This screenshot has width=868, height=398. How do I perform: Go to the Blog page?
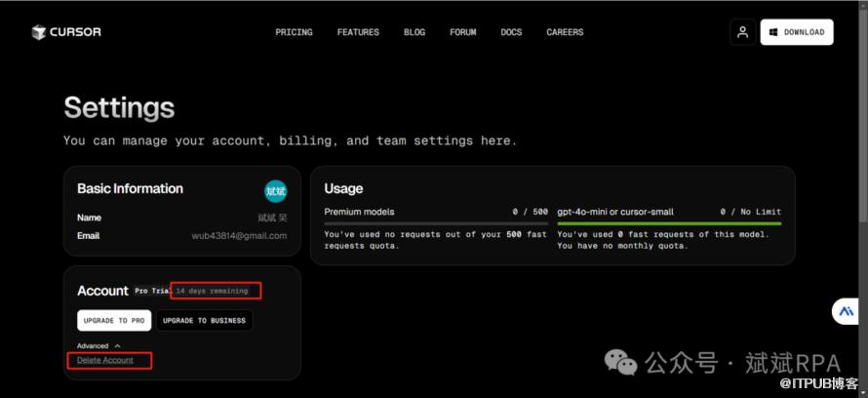414,32
